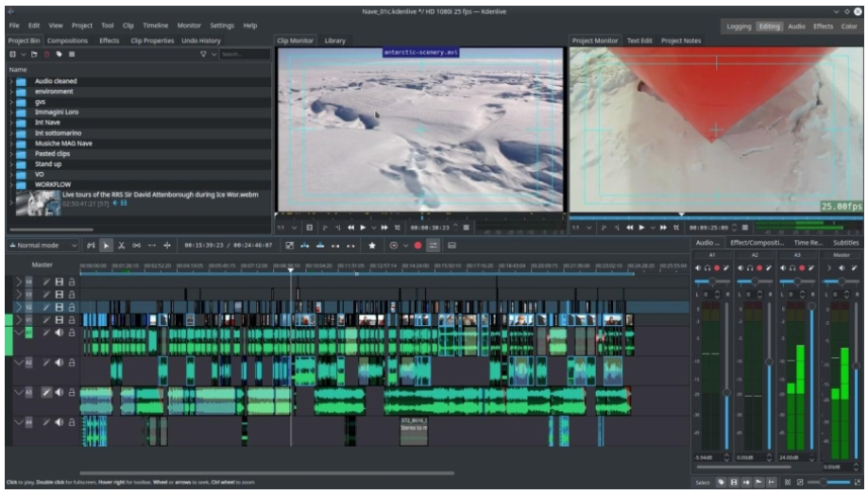Expand the WORKFLOW folder in Project Bin
This screenshot has width=868, height=495.
11,184
